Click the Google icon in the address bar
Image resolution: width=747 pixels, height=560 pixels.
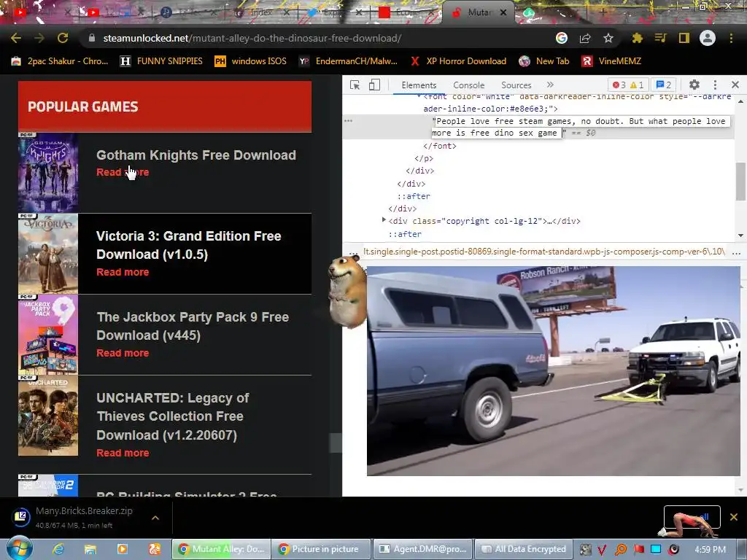coord(562,38)
